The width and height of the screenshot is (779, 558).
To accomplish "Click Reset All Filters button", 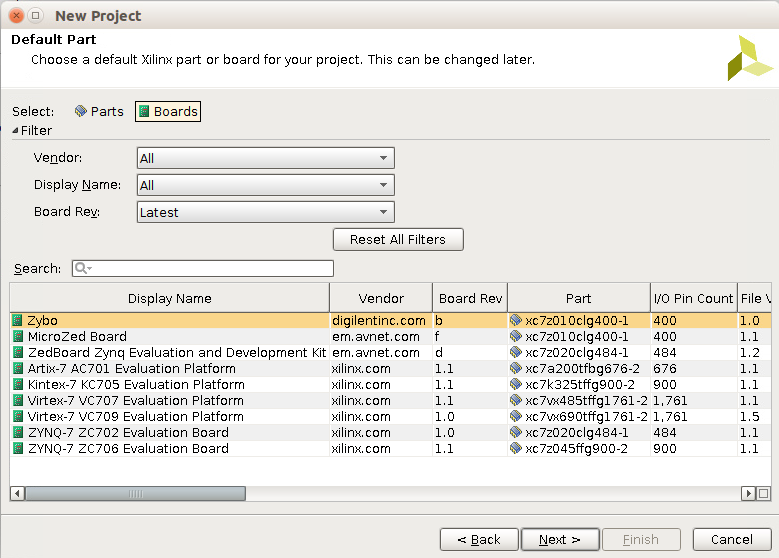I will (x=398, y=239).
